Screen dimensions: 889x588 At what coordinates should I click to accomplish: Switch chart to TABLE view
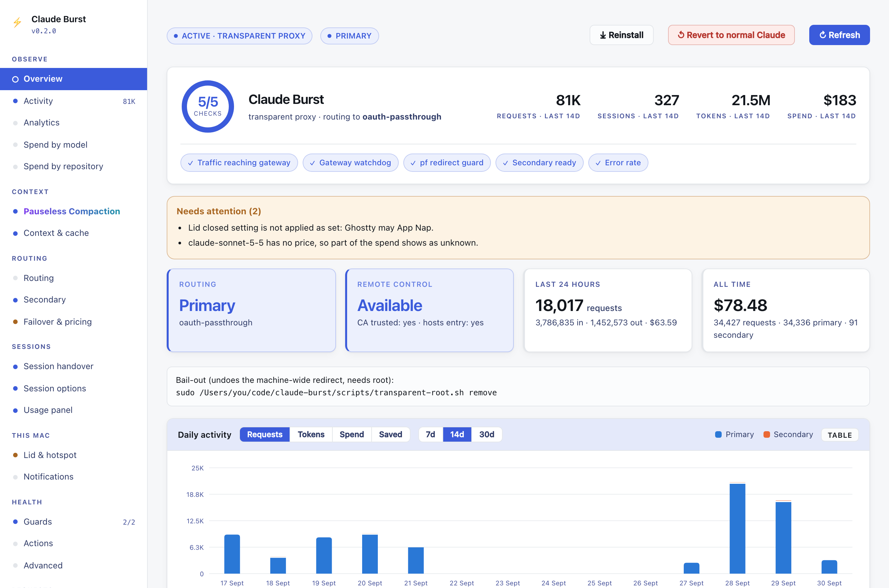[840, 435]
